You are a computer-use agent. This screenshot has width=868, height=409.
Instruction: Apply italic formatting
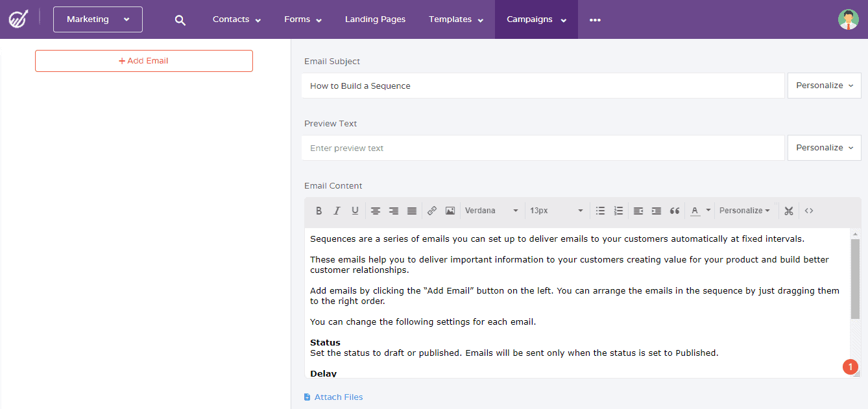(x=337, y=210)
